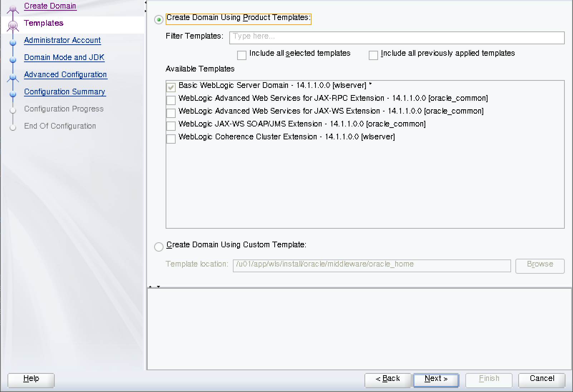Viewport: 573px width, 392px height.
Task: Click inside the Filter Templates field
Action: [x=396, y=38]
